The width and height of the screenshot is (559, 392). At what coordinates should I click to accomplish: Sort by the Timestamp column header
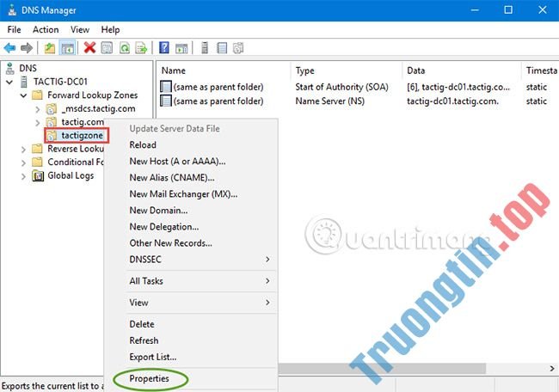541,70
